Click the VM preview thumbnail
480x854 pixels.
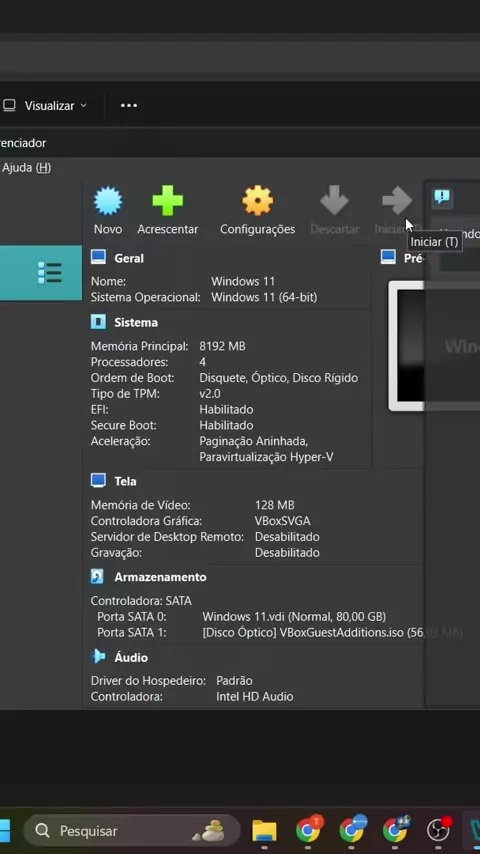[x=434, y=346]
